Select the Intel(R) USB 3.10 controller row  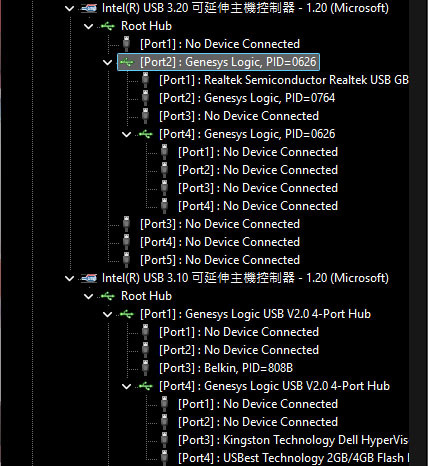[245, 278]
